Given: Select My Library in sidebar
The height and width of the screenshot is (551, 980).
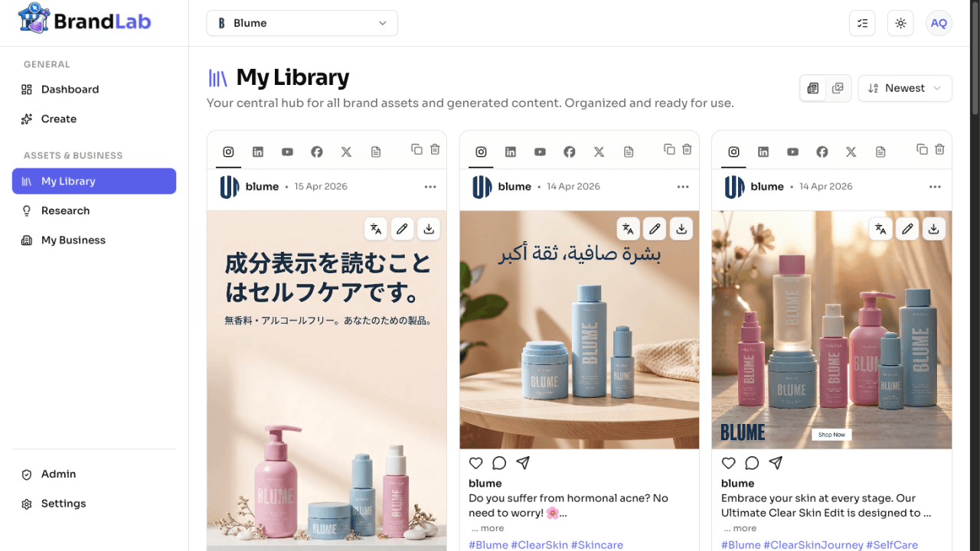Looking at the screenshot, I should point(94,181).
